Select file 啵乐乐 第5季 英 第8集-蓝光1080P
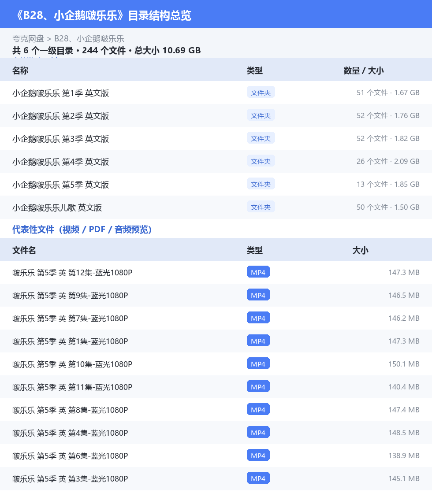 tap(70, 410)
